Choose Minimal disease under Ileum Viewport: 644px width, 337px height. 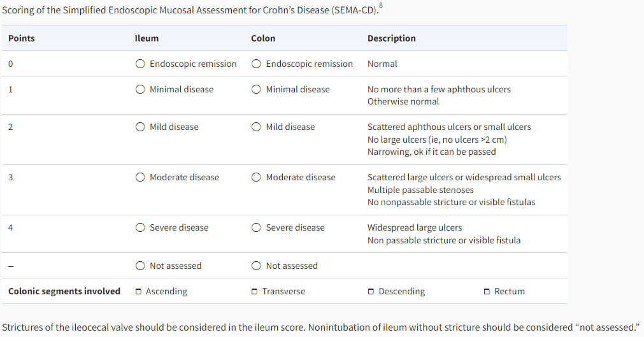click(140, 89)
